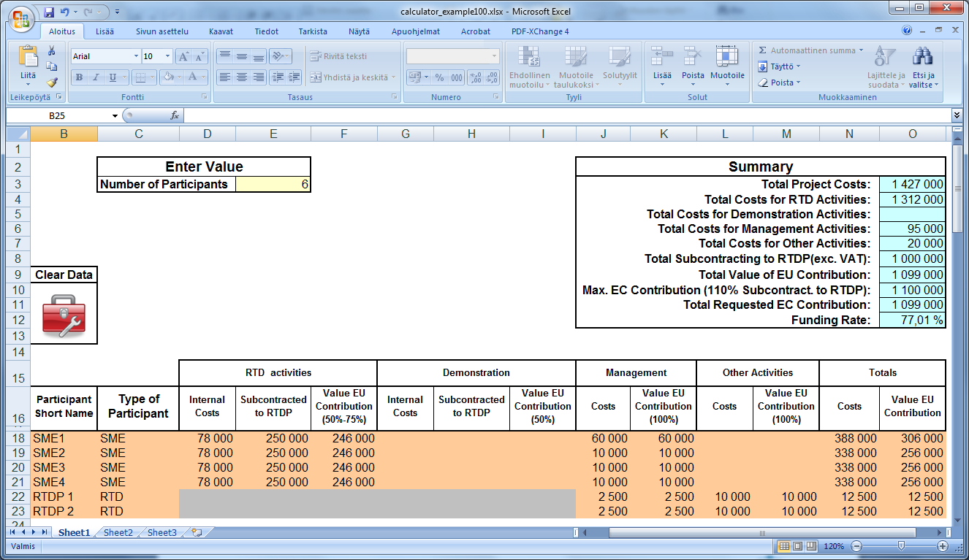Zoom in with the plus button
Viewport: 969px width, 560px height.
943,546
